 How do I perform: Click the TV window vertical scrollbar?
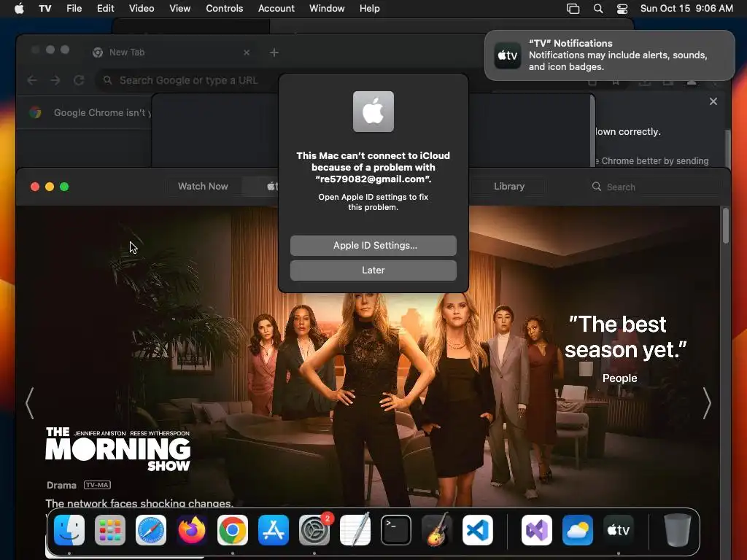[x=726, y=226]
